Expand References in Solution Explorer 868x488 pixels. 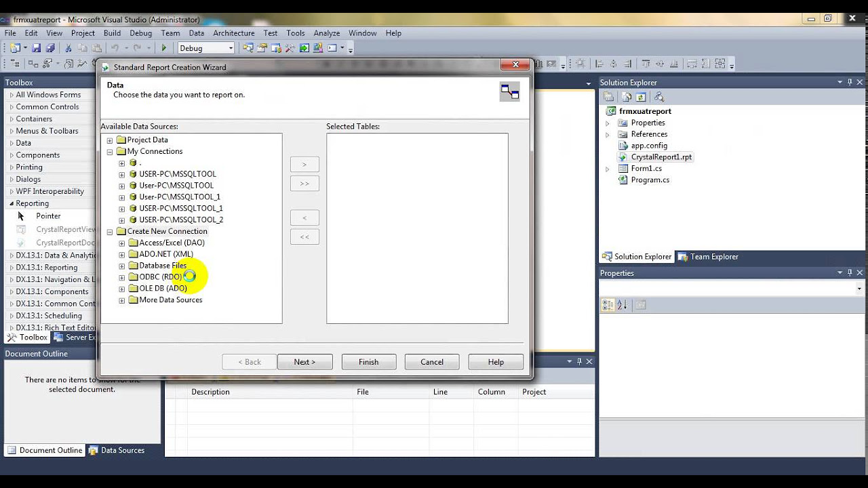(608, 134)
